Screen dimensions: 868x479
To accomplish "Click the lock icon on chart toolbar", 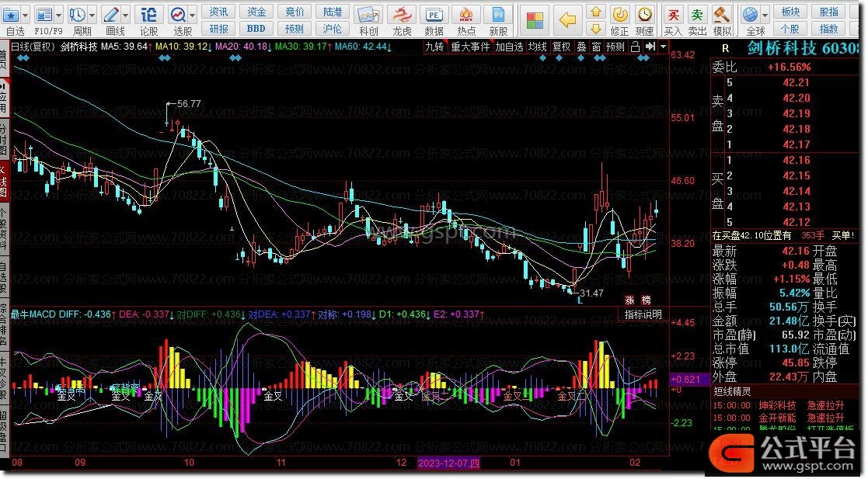I will [636, 47].
